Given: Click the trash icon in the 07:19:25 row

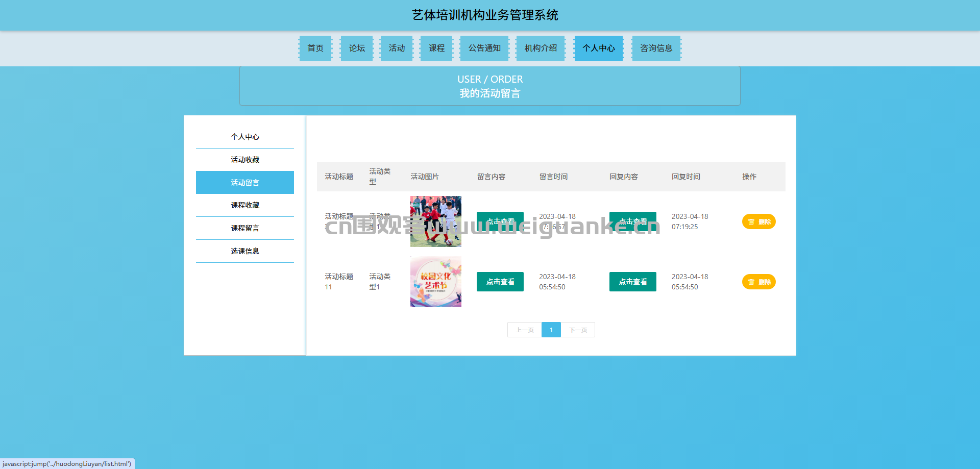Looking at the screenshot, I should (x=751, y=221).
